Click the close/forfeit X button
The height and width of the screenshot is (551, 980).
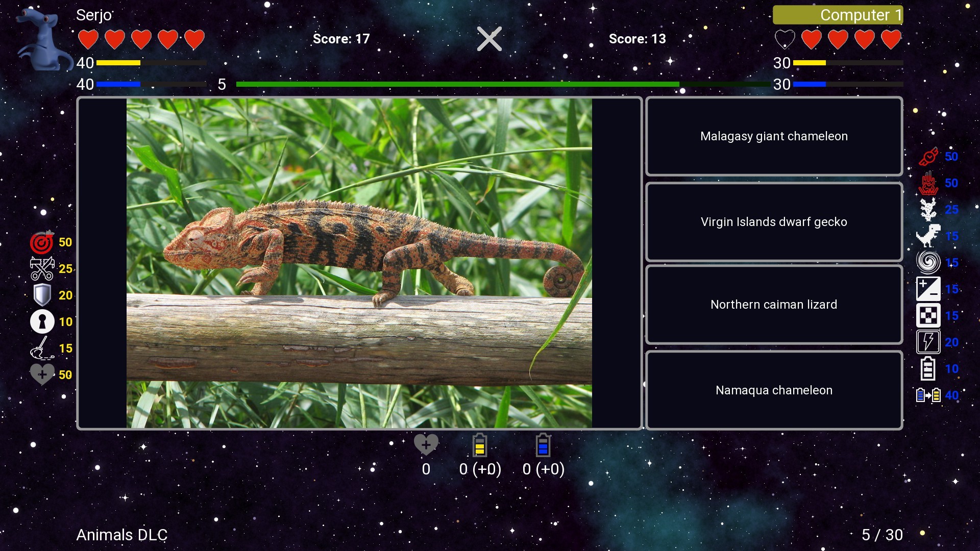490,39
